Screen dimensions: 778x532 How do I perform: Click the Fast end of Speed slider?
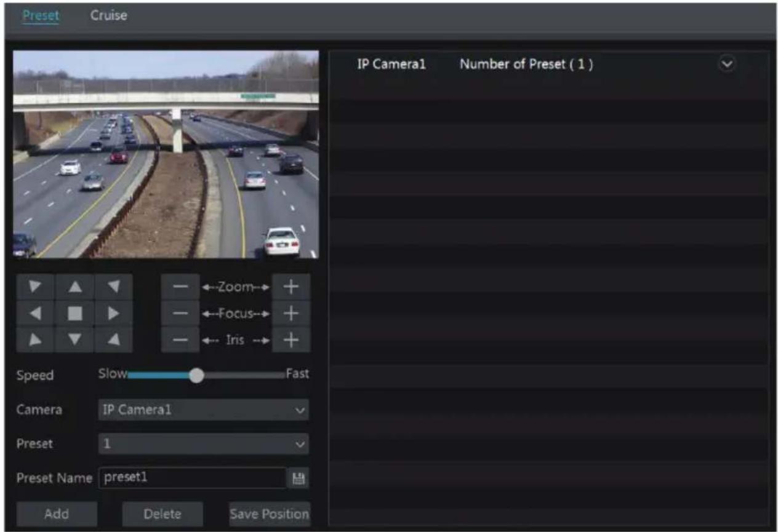297,374
